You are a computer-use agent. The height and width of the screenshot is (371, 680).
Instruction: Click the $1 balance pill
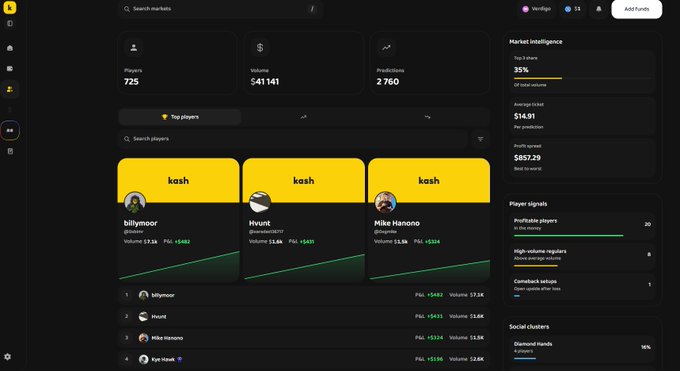click(573, 9)
